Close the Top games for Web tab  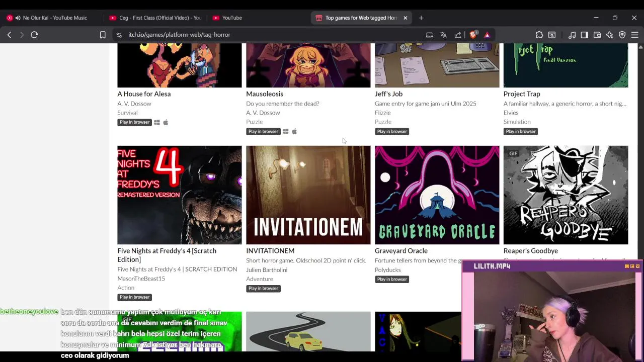405,18
